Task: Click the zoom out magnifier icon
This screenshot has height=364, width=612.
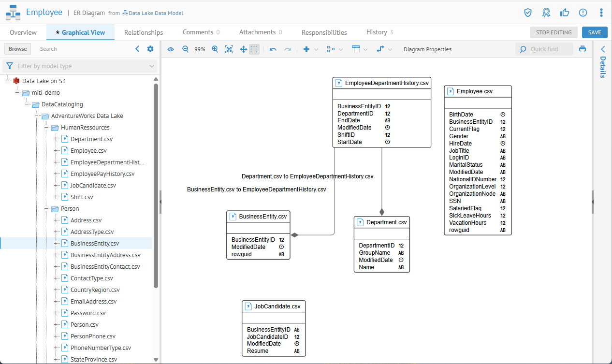Action: (x=185, y=49)
